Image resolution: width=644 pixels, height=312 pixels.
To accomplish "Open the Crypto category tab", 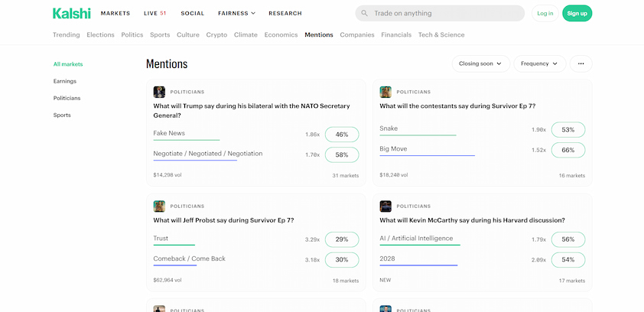I will [216, 34].
